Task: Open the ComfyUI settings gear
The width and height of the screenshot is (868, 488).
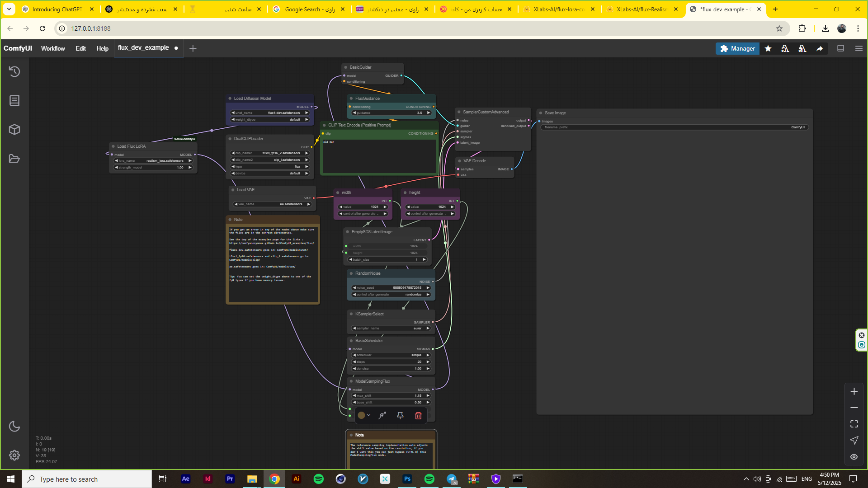Action: pos(14,455)
